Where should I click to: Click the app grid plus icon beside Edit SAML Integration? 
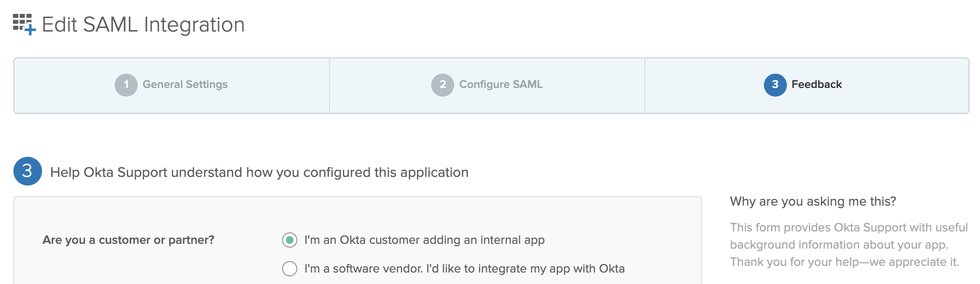click(x=24, y=24)
